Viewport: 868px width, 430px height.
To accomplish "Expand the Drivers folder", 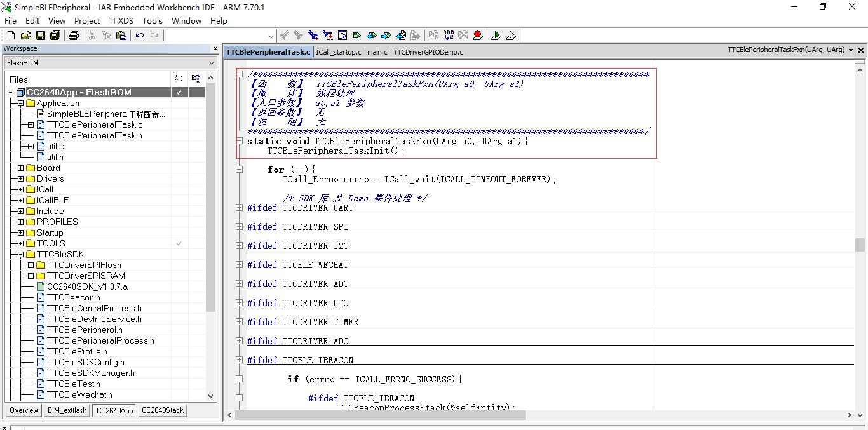I will (x=20, y=178).
